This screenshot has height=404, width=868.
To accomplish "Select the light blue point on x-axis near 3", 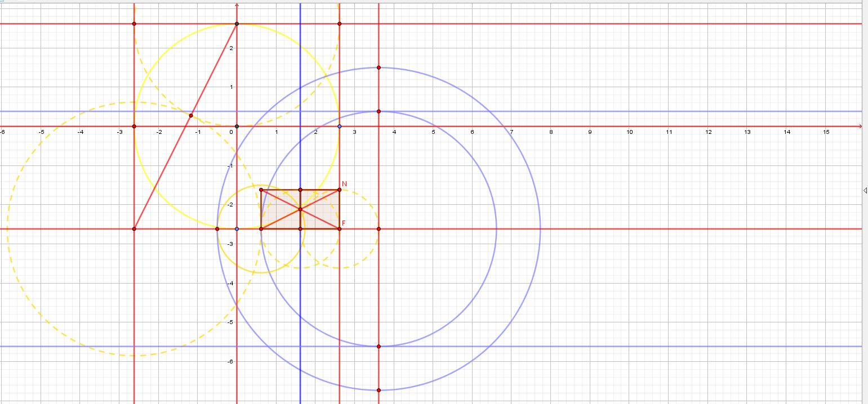I will (339, 126).
